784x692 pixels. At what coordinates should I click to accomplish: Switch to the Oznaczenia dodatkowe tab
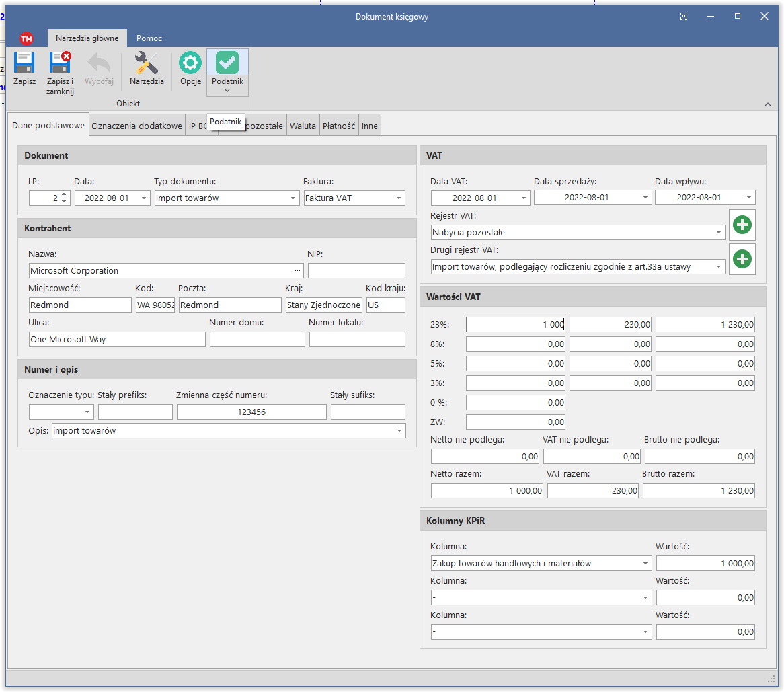coord(136,126)
